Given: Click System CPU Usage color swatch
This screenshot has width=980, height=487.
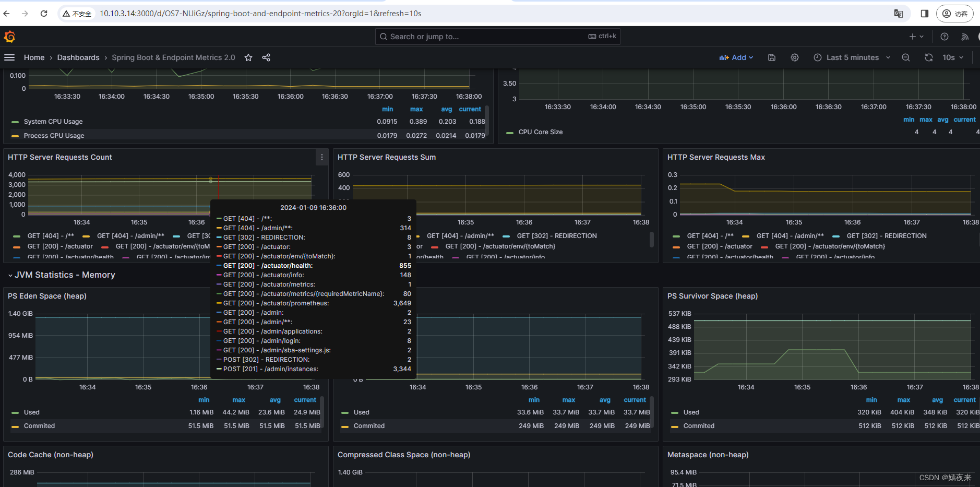Looking at the screenshot, I should (15, 122).
